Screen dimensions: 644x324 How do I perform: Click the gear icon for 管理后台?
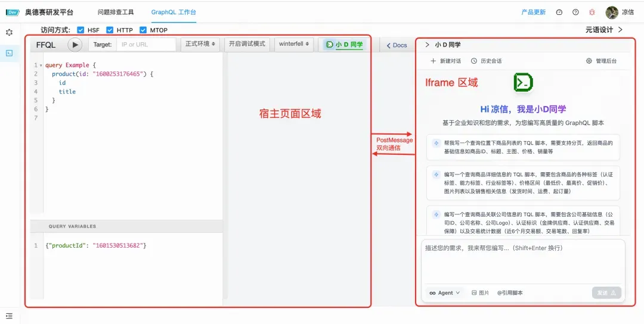(589, 61)
